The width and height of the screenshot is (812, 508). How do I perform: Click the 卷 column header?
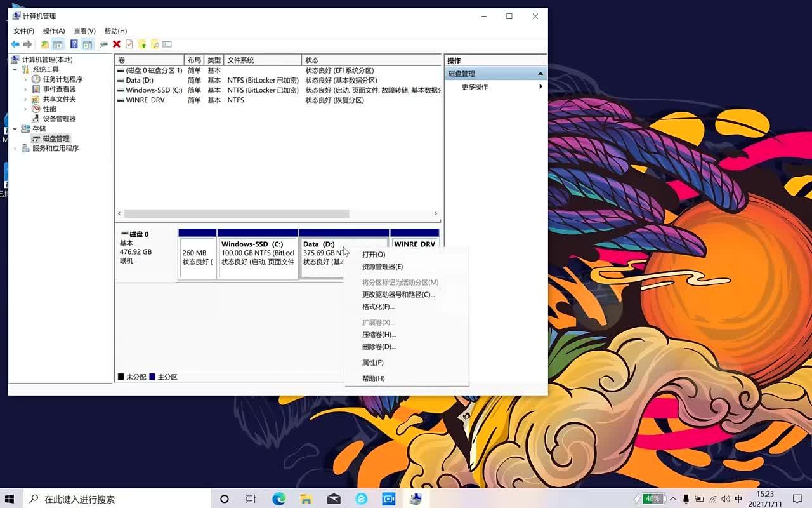click(x=150, y=60)
